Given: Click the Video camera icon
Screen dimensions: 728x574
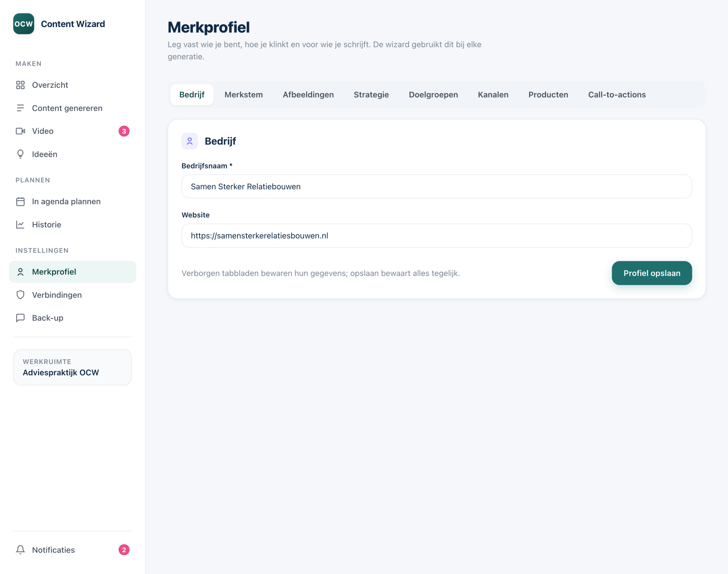Looking at the screenshot, I should 20,131.
